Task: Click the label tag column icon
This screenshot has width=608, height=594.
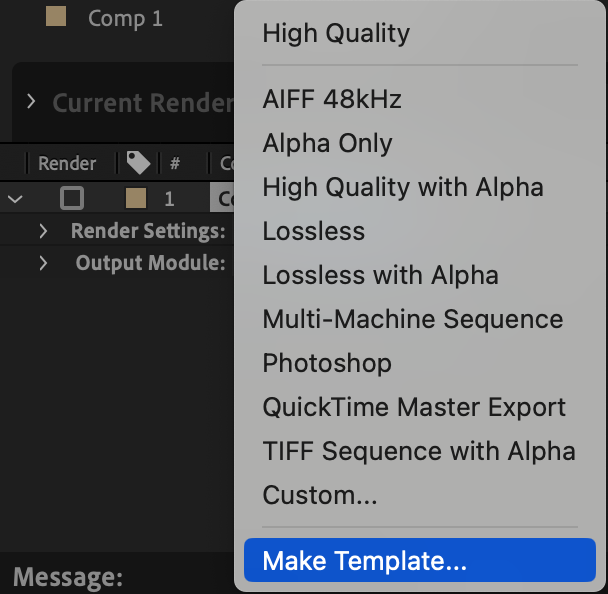Action: (x=138, y=163)
